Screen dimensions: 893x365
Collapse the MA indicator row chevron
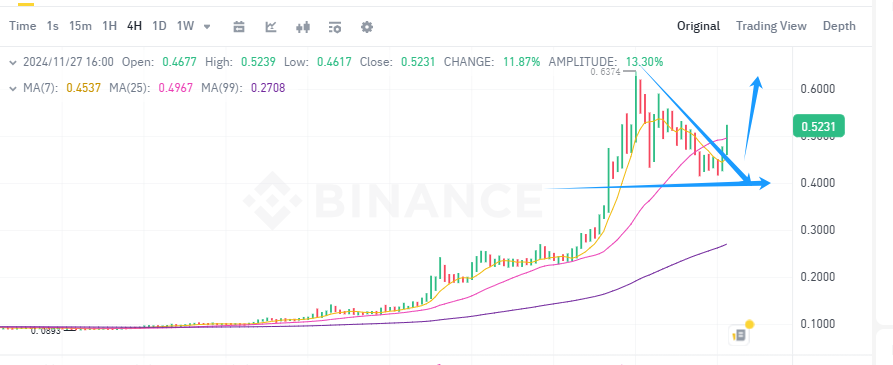[13, 88]
